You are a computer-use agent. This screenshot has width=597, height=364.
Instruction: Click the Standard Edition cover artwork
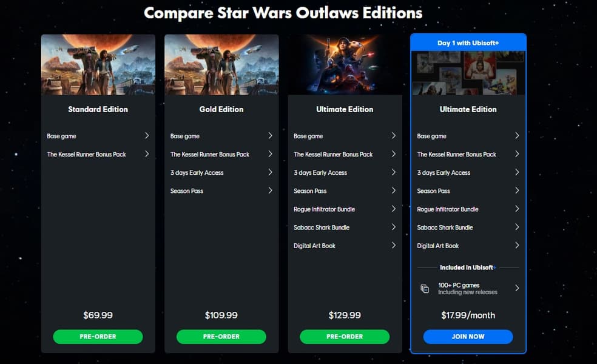[98, 65]
